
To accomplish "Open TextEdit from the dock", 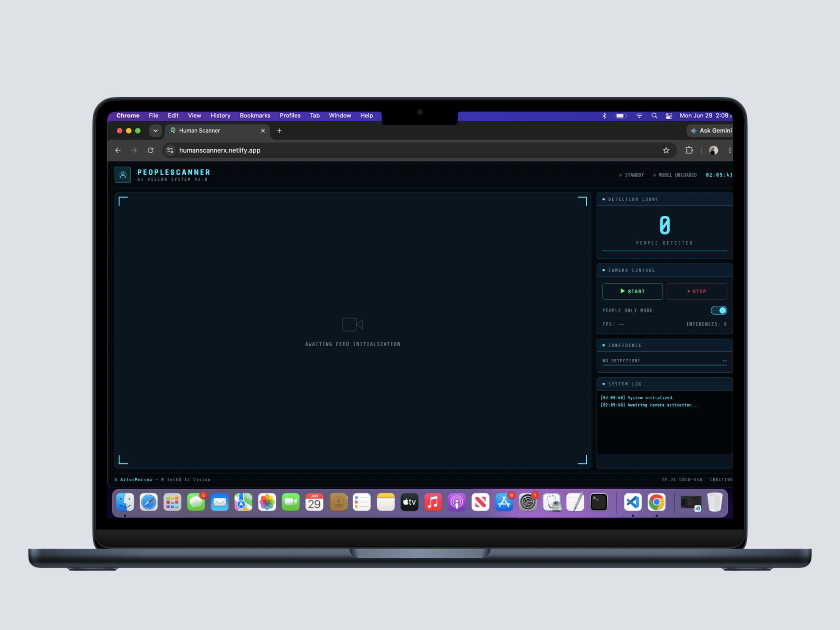I will 575,502.
